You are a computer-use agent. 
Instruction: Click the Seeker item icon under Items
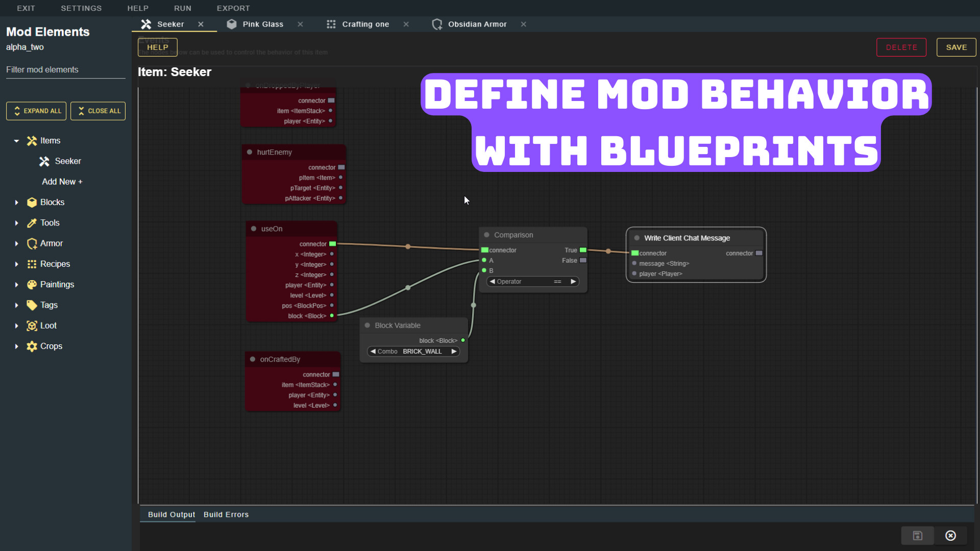pyautogui.click(x=45, y=161)
